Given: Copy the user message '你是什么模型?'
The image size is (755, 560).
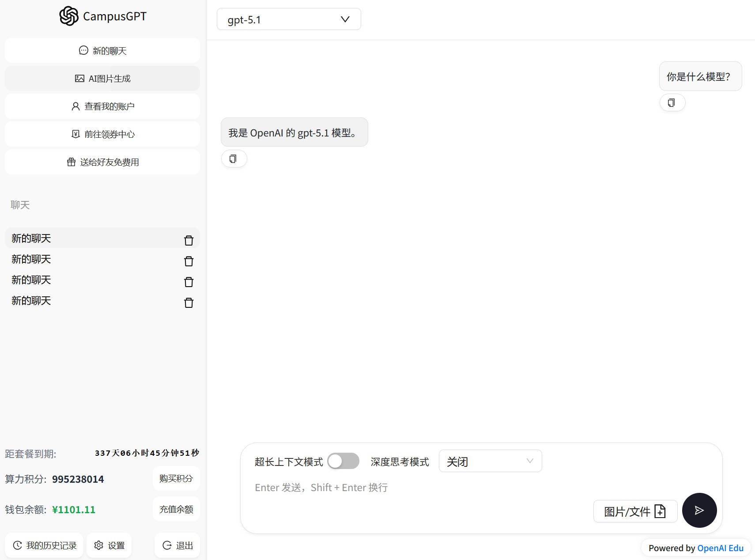Looking at the screenshot, I should 672,103.
